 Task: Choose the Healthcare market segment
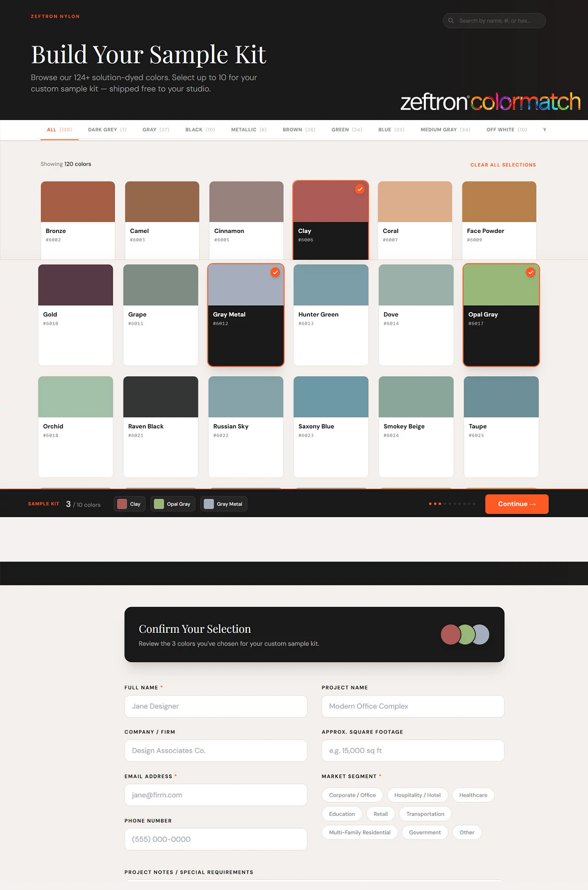pos(473,795)
